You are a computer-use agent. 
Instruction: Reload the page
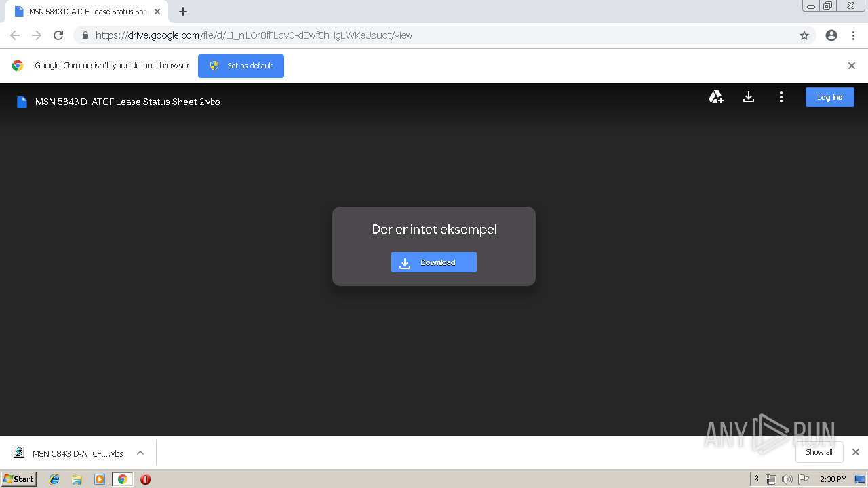tap(58, 35)
